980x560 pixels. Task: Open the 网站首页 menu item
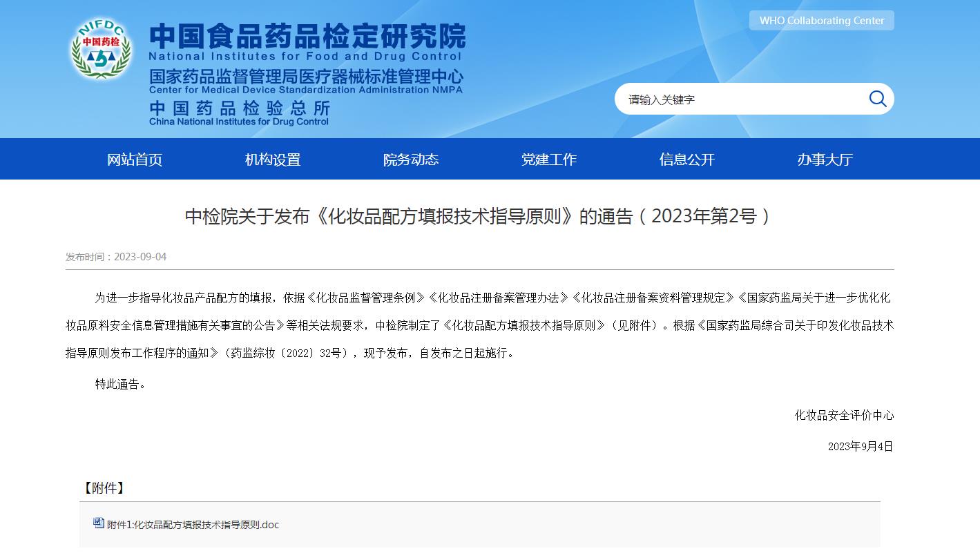(135, 160)
